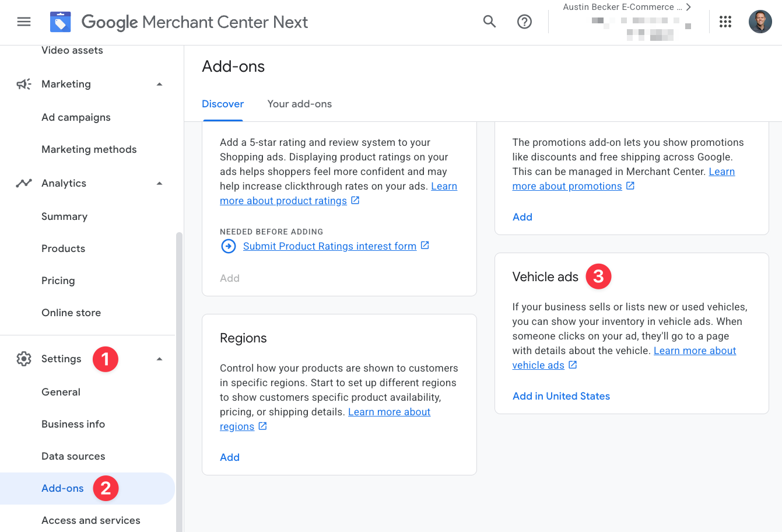
Task: Click external link icon after regions link
Action: coord(262,426)
